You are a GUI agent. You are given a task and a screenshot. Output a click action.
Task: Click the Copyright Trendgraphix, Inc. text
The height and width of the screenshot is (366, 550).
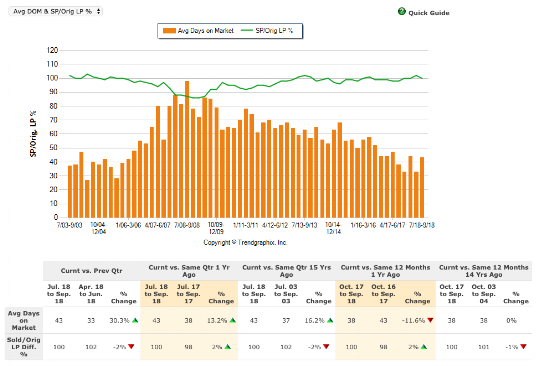pyautogui.click(x=245, y=242)
